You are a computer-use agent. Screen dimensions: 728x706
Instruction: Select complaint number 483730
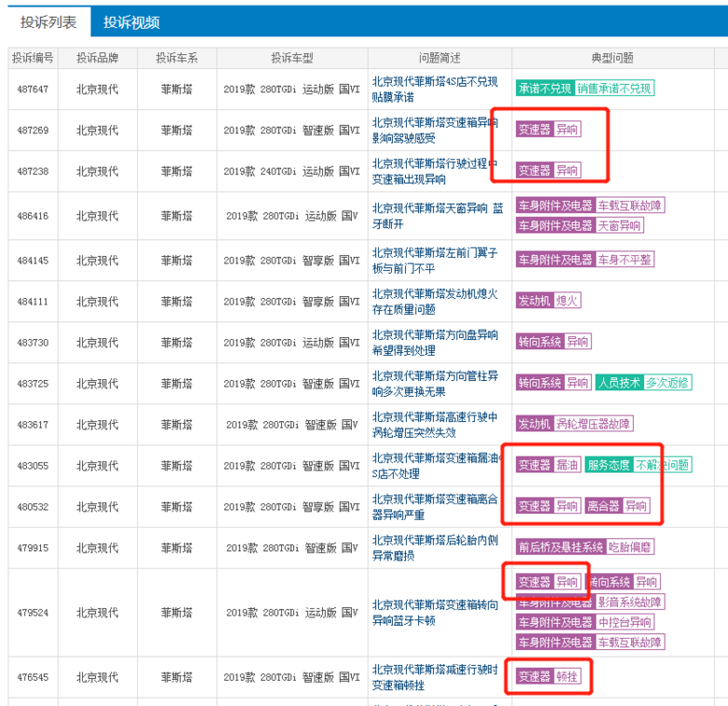(33, 343)
